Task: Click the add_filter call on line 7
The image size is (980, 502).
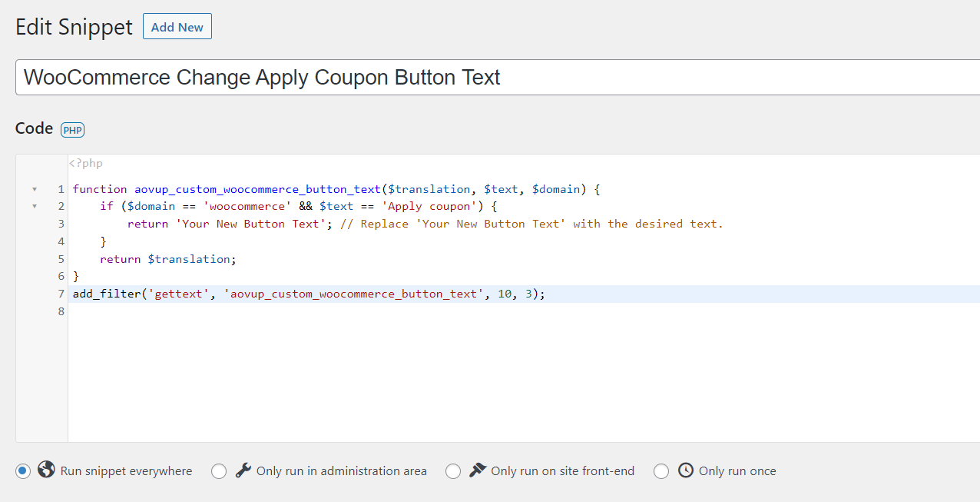Action: (309, 294)
